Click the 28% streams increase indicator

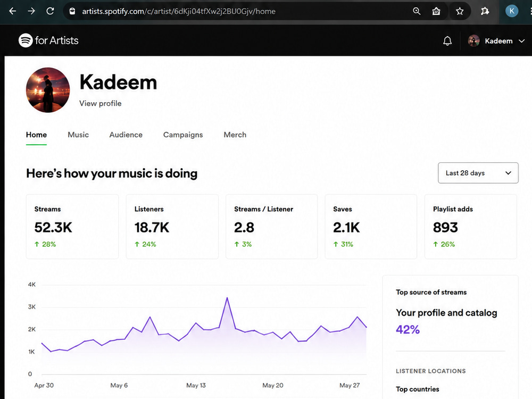pyautogui.click(x=45, y=244)
